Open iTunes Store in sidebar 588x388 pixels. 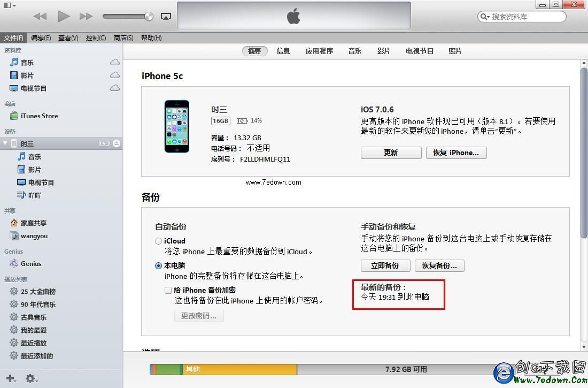[40, 116]
